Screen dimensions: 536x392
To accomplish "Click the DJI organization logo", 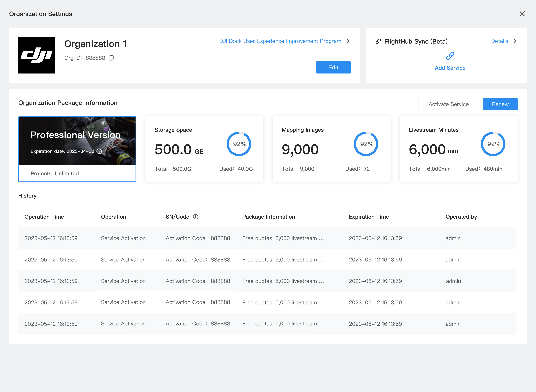I will click(37, 55).
